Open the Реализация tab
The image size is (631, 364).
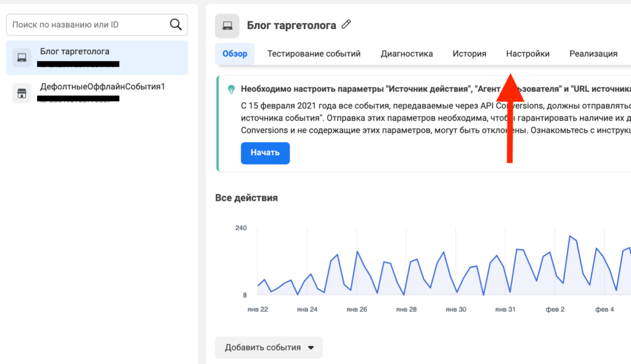pyautogui.click(x=593, y=54)
